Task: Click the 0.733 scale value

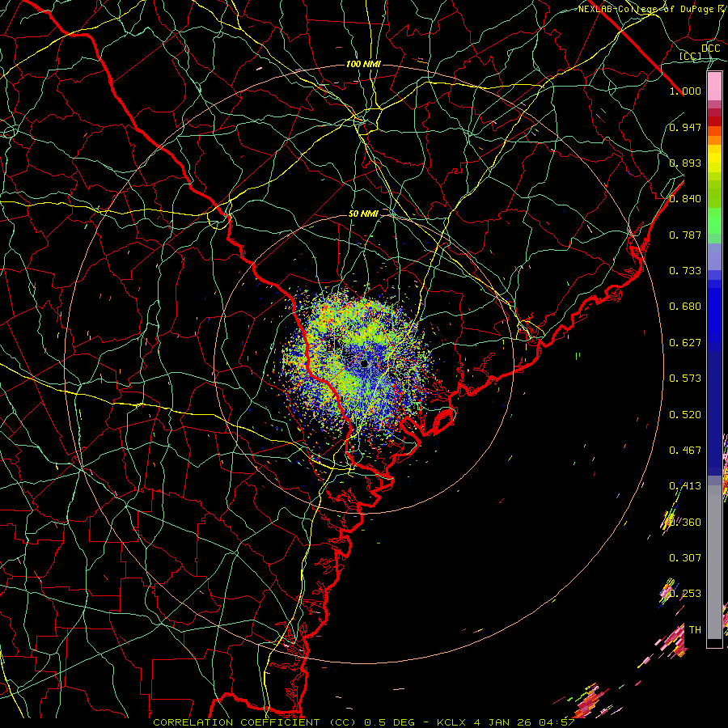Action: (685, 270)
